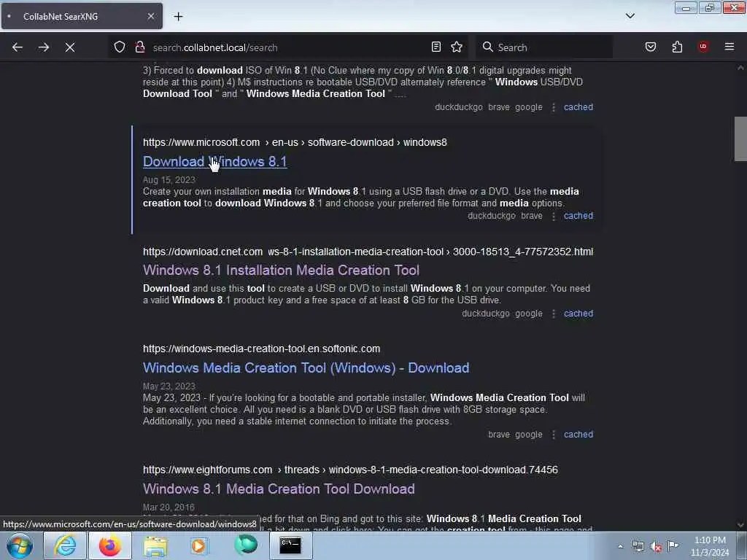Expand more options for softonic result
This screenshot has height=560, width=747.
point(554,435)
